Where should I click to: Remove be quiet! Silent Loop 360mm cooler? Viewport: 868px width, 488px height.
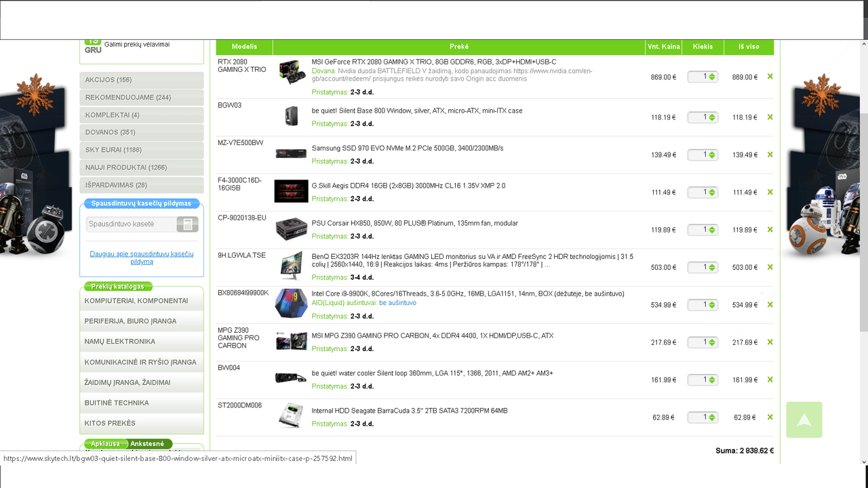coord(770,380)
